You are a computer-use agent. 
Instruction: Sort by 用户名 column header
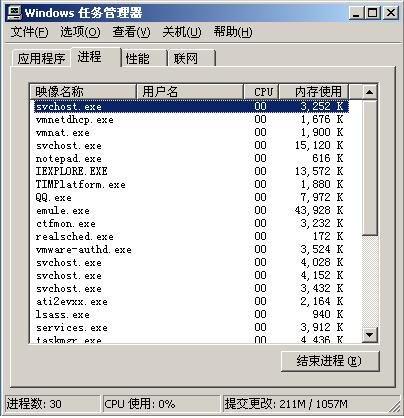pos(190,92)
